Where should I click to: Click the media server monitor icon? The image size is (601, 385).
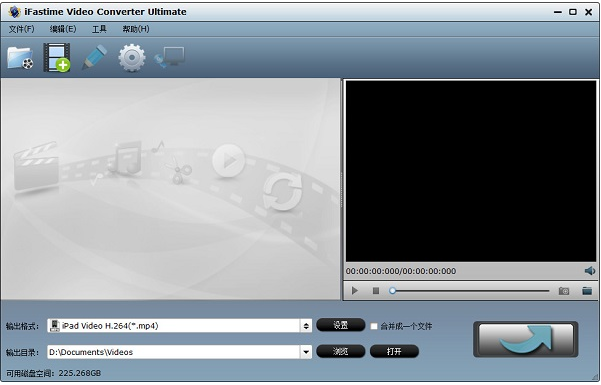[169, 58]
